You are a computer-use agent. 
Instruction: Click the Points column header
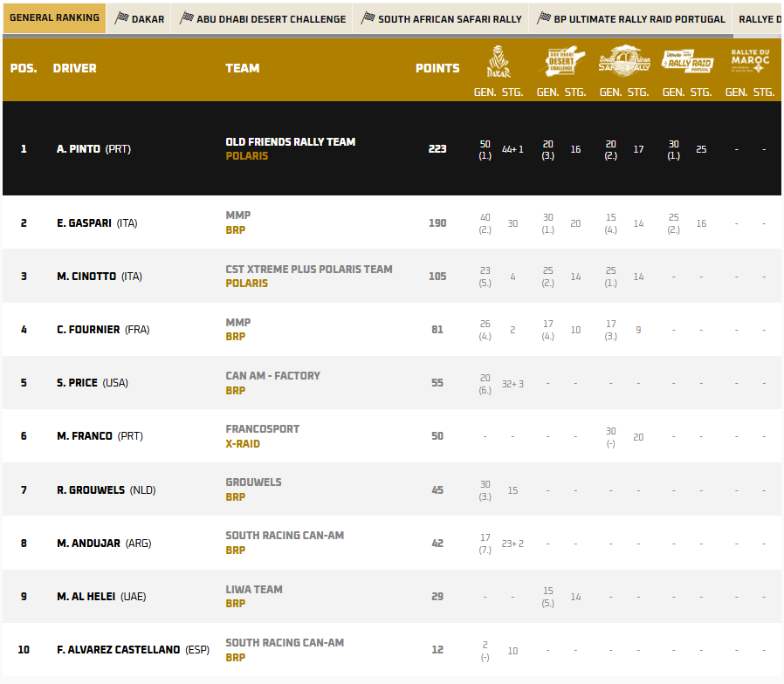pyautogui.click(x=437, y=68)
